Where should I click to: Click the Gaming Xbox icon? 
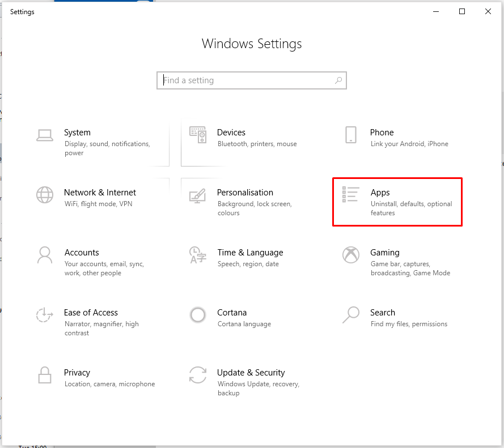(x=351, y=255)
